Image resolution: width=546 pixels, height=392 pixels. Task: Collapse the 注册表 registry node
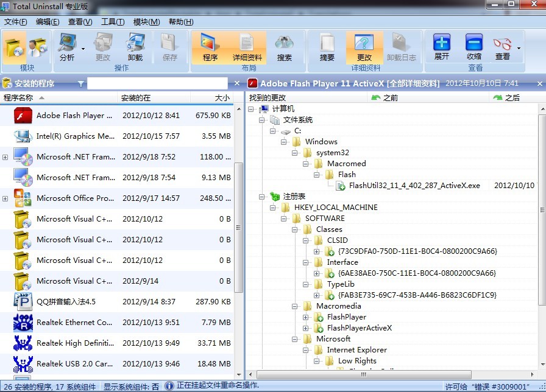[262, 197]
